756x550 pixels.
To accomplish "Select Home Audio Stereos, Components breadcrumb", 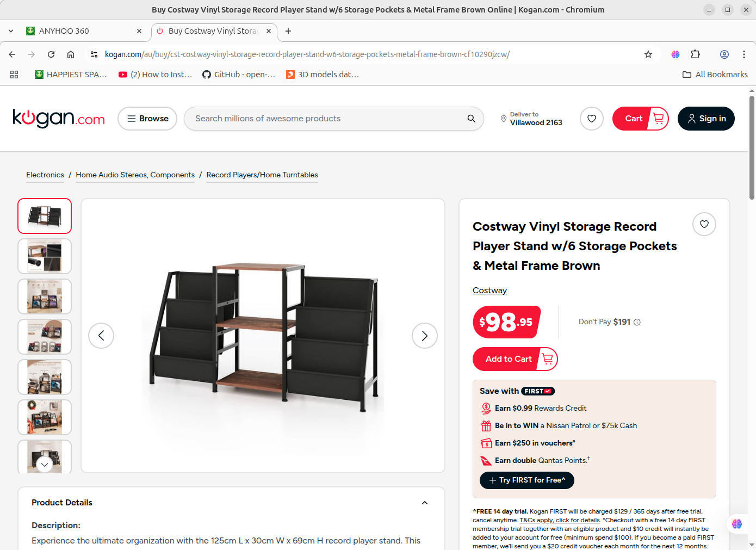I will tap(135, 175).
